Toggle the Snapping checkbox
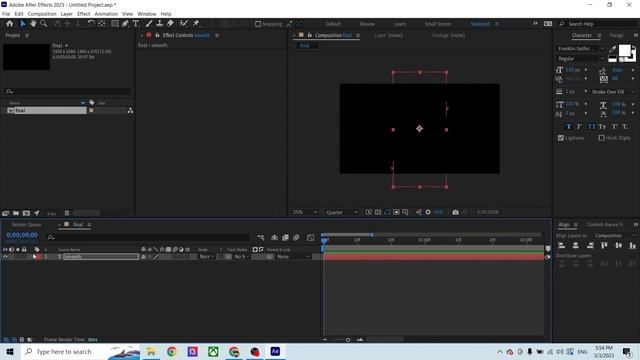640x360 pixels. [258, 24]
